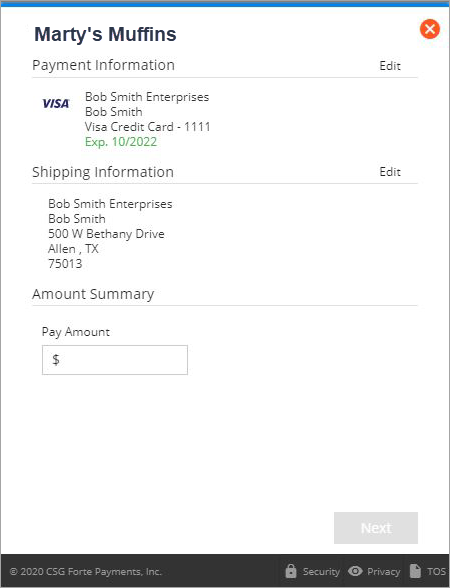Screen dimensions: 450x588
Task: Click the Pay Amount label
Action: [x=76, y=332]
